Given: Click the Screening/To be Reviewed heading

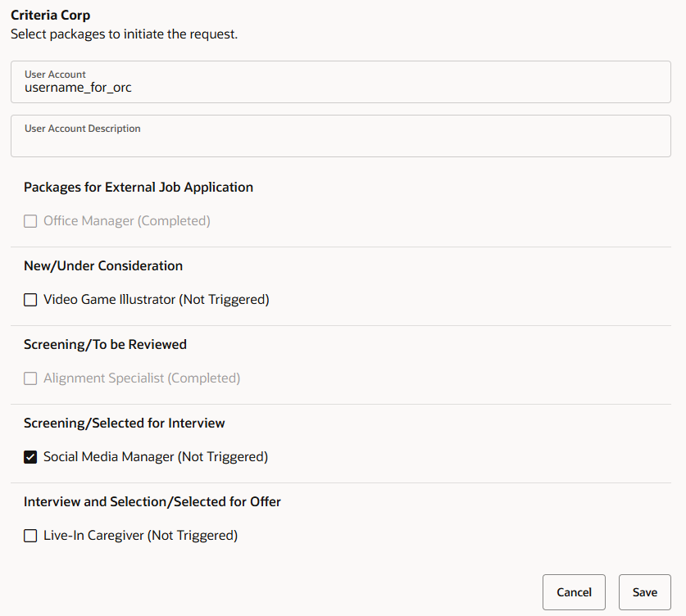Looking at the screenshot, I should [x=105, y=345].
